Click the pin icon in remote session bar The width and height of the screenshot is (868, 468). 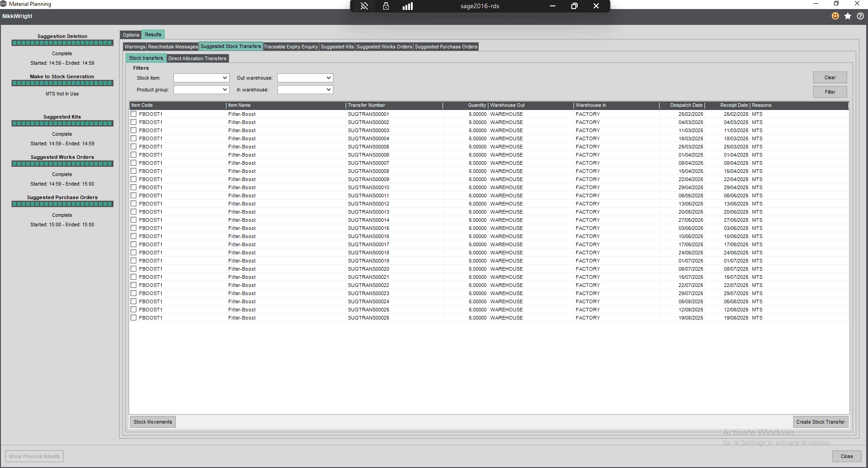364,6
